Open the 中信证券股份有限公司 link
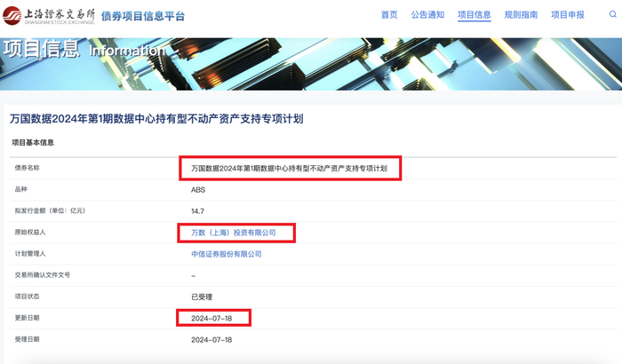The image size is (622, 364). [227, 254]
